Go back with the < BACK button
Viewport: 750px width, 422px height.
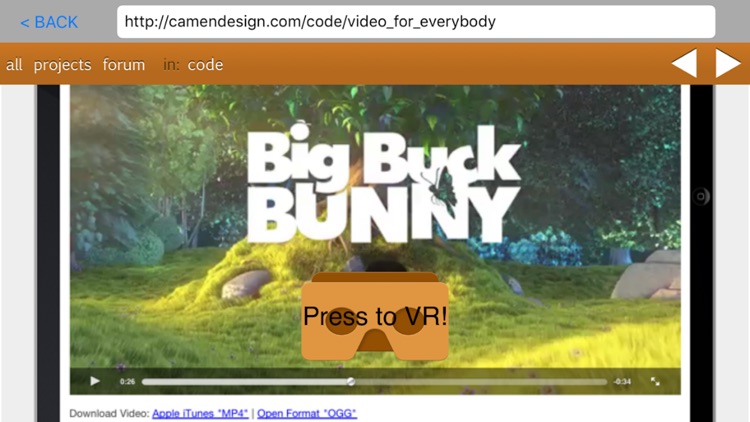click(49, 22)
